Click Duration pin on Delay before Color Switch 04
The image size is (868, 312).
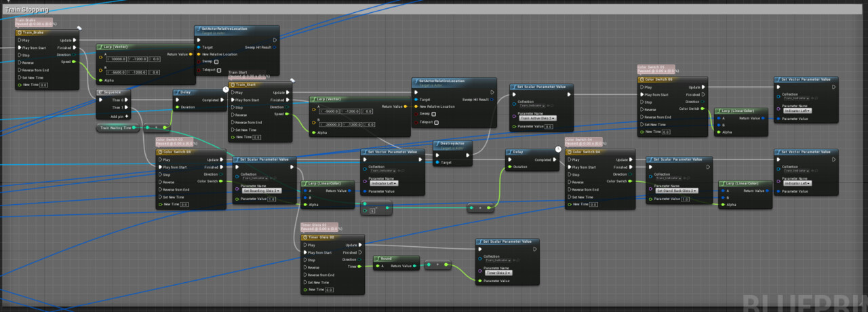pos(511,167)
